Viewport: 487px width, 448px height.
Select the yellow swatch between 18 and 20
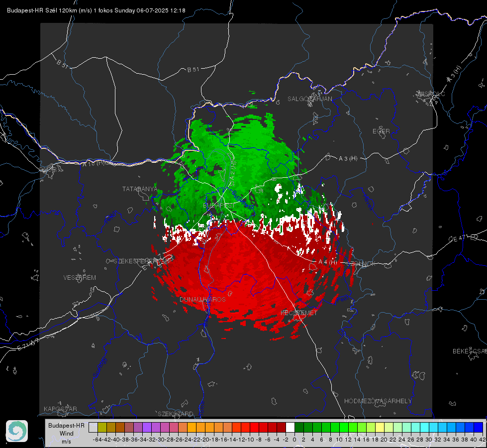click(x=380, y=427)
